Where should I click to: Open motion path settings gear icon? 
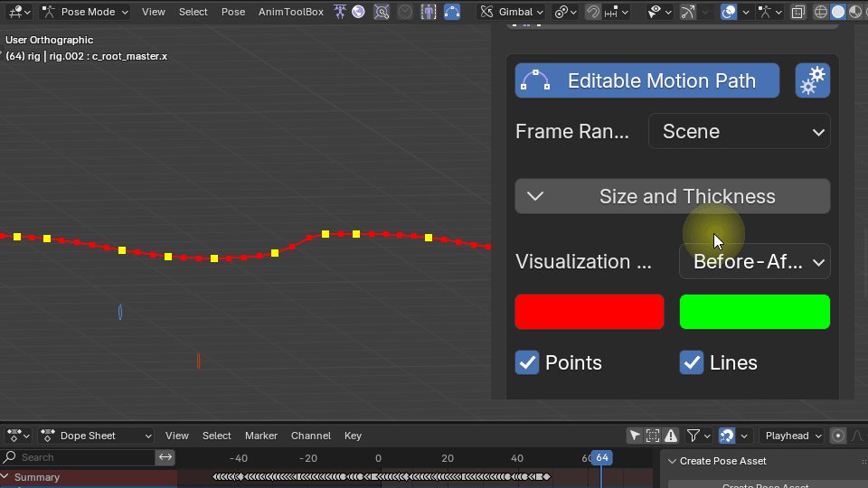pyautogui.click(x=812, y=80)
